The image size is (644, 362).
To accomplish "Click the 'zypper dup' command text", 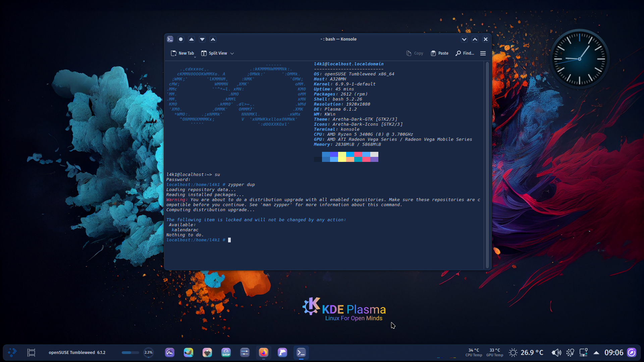I will pyautogui.click(x=241, y=185).
